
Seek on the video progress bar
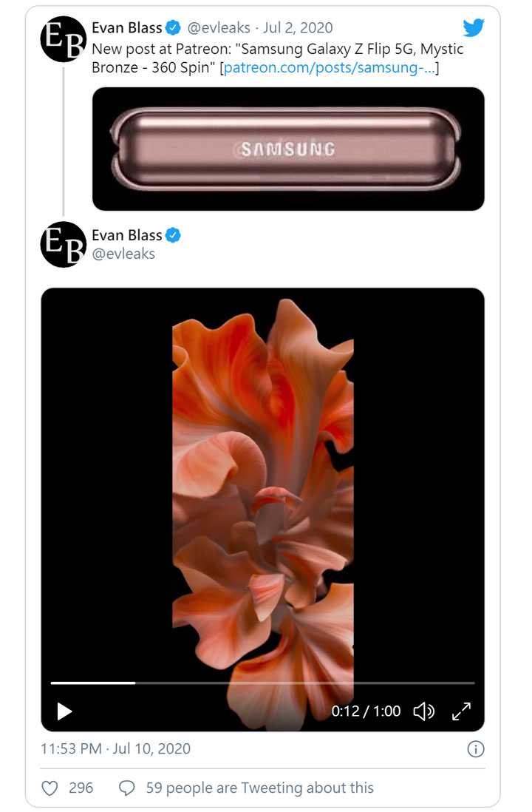click(x=262, y=683)
